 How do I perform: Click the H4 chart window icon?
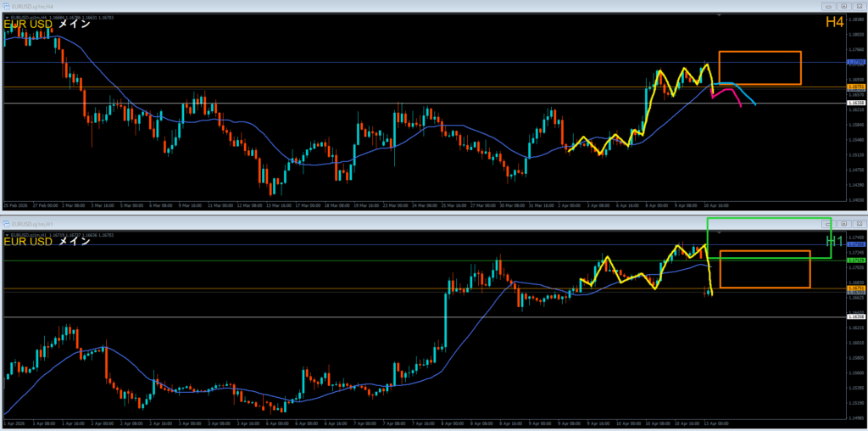click(7, 6)
